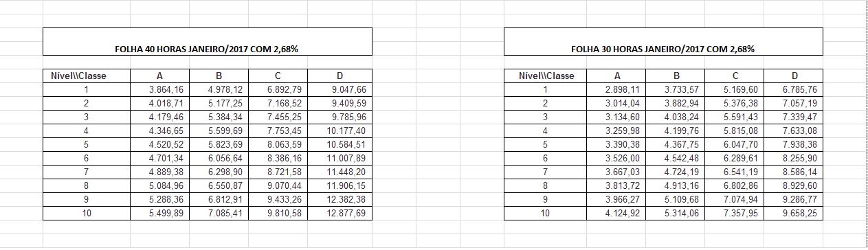
Task: Click the Nível\\Classe header in 40 horas table
Action: click(86, 76)
